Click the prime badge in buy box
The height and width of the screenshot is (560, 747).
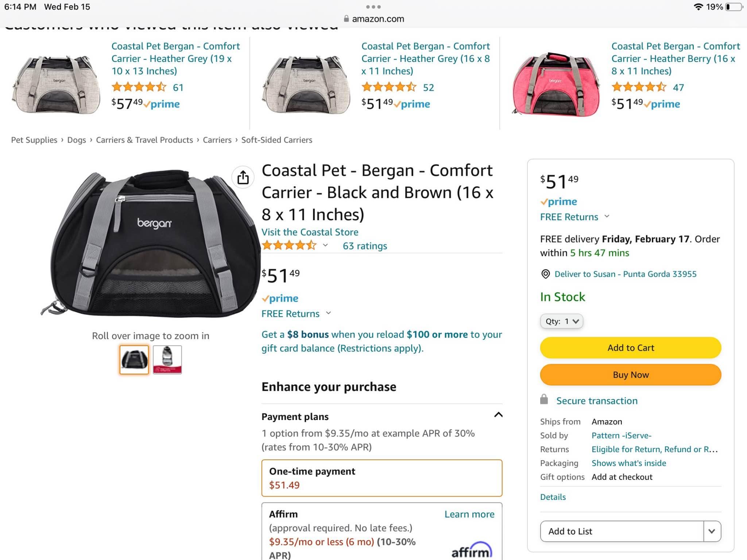[x=558, y=202]
